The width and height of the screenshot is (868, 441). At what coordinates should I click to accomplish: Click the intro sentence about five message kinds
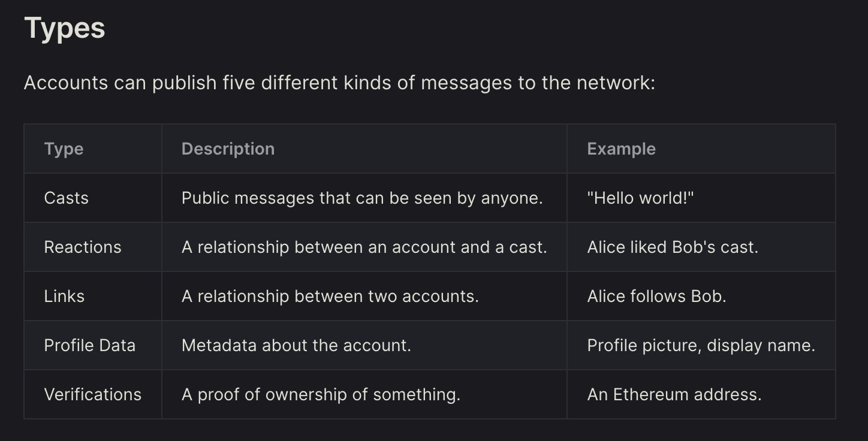point(339,82)
